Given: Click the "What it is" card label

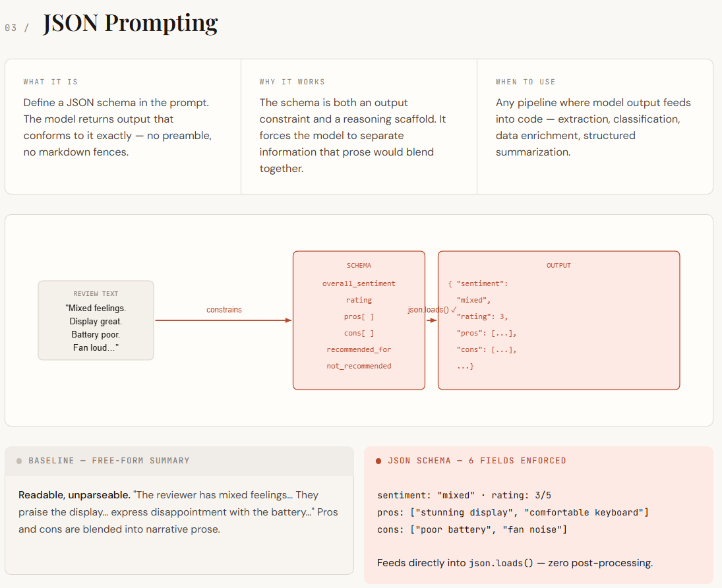Looking at the screenshot, I should coord(51,82).
